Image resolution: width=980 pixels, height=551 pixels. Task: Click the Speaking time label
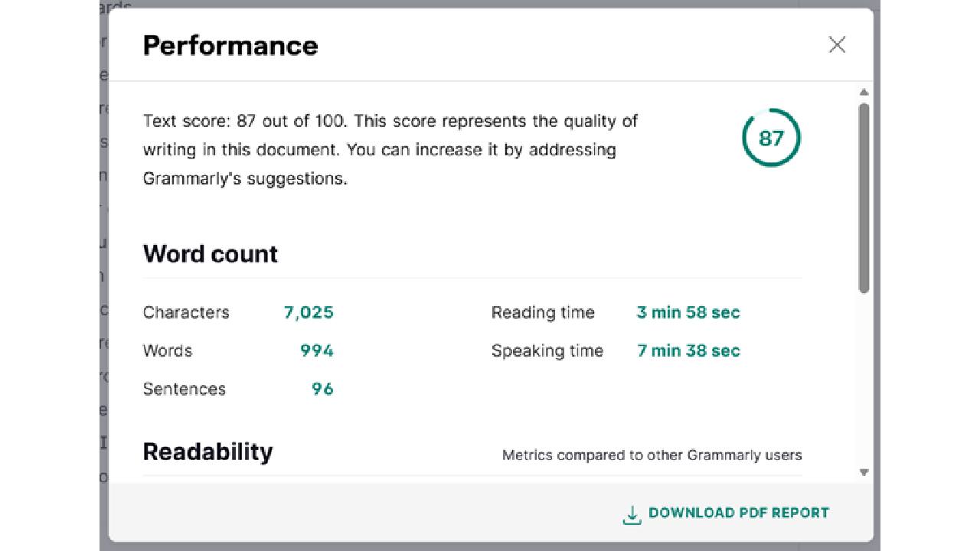(547, 350)
